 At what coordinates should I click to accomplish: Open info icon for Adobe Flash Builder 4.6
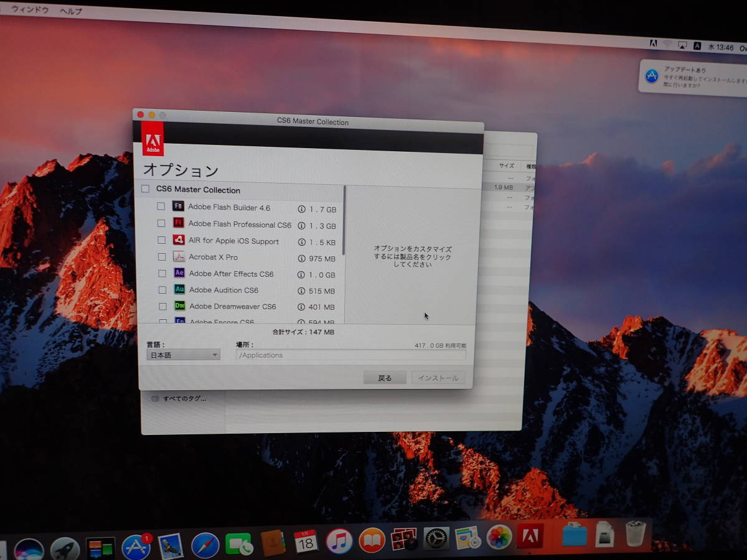coord(301,209)
